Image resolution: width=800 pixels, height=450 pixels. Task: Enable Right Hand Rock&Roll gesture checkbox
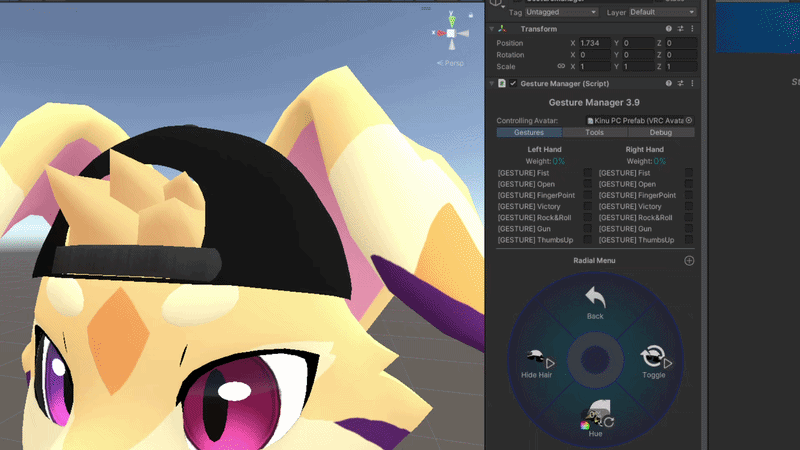click(x=689, y=217)
